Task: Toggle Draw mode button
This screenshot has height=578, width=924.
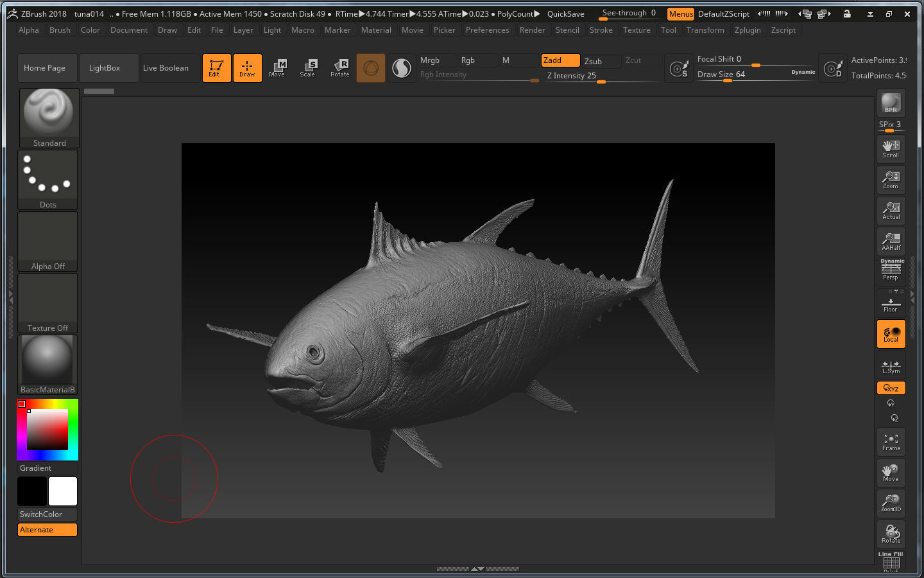Action: pos(247,68)
